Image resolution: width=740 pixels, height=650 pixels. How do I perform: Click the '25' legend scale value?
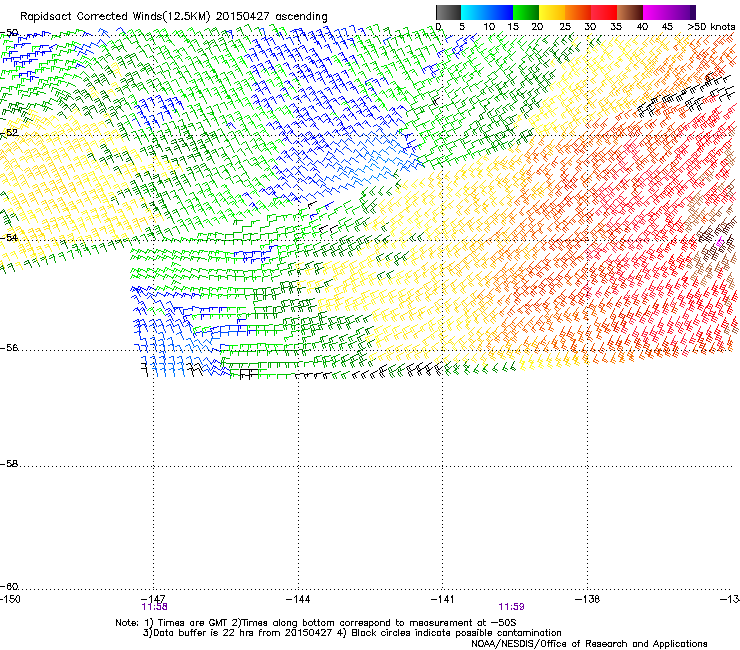(x=565, y=27)
